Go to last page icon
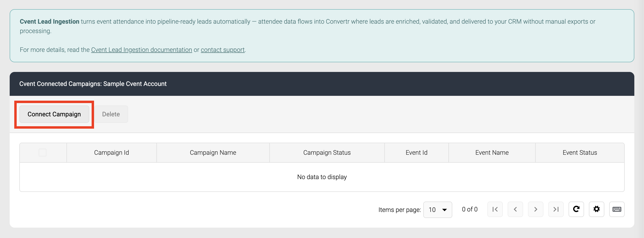This screenshot has width=644, height=238. tap(556, 209)
